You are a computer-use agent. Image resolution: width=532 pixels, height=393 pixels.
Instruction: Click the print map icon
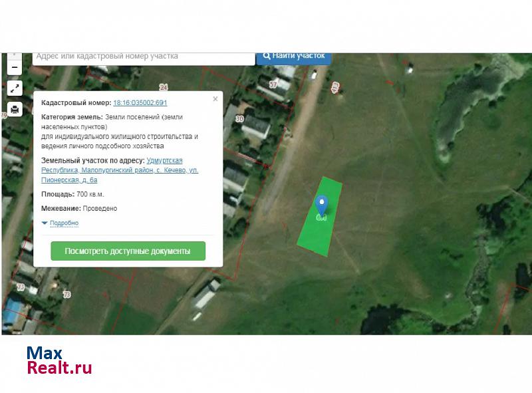[x=14, y=108]
